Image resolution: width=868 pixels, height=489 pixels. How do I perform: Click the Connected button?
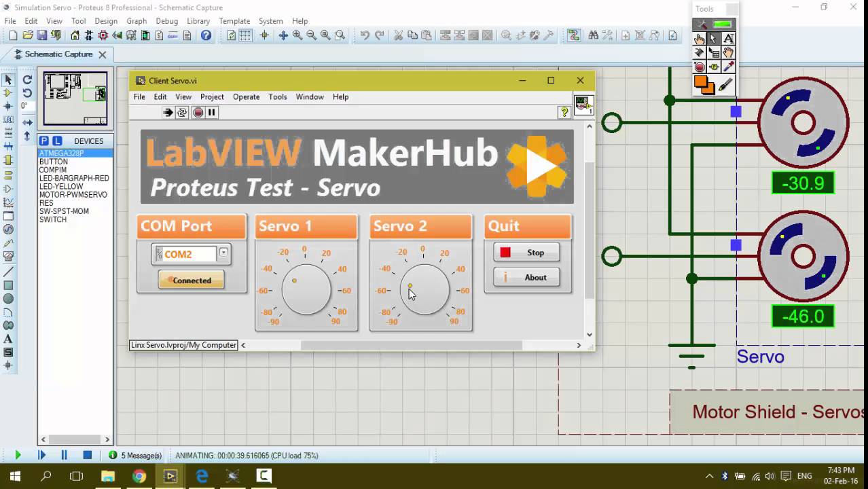(191, 280)
